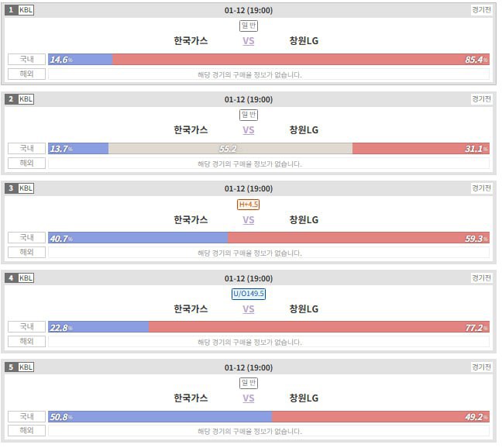Click the 한국가스 team name in match 2
This screenshot has height=448, width=502.
click(191, 130)
